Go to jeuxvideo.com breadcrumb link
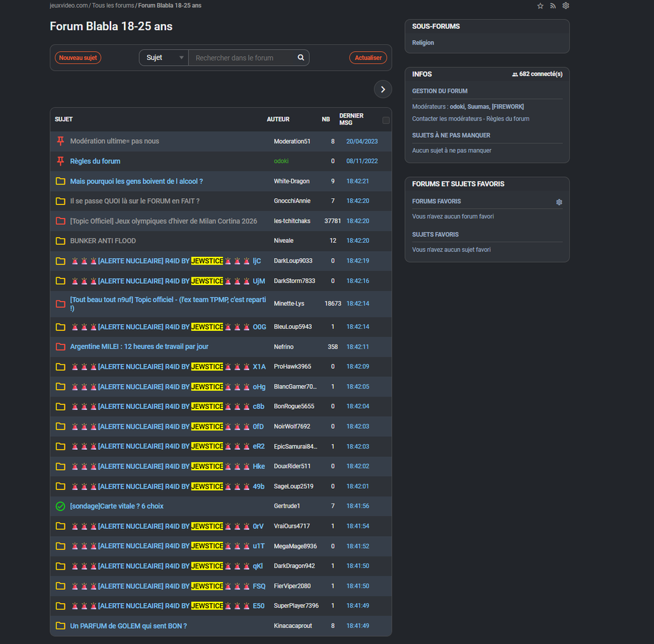 (69, 6)
